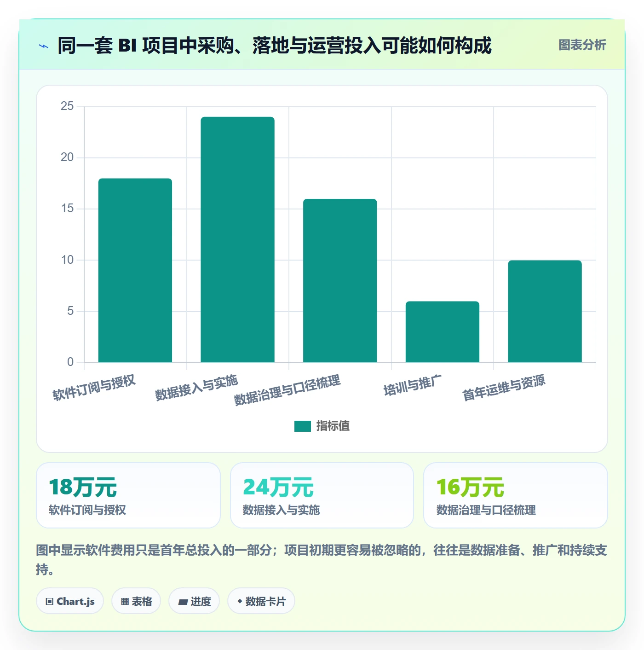Click the y-axis value 25
This screenshot has height=650, width=644.
67,106
